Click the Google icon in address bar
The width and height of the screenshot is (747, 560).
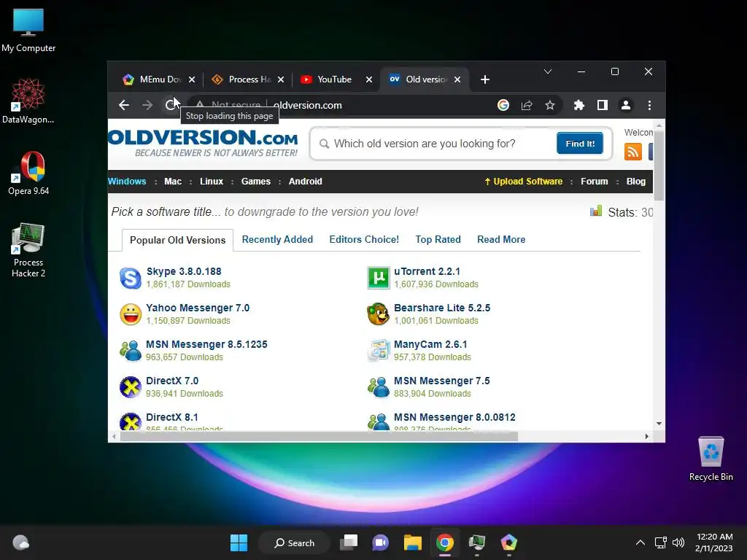click(503, 105)
